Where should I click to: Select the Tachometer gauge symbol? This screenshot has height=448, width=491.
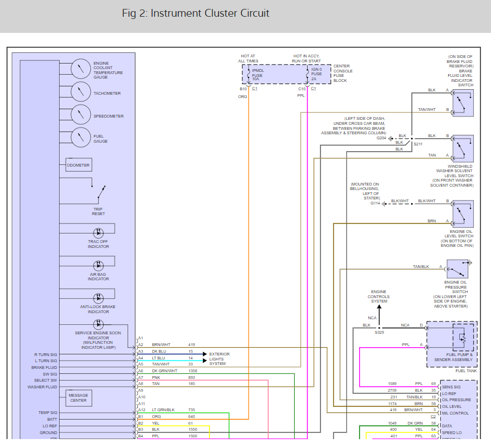pyautogui.click(x=80, y=92)
